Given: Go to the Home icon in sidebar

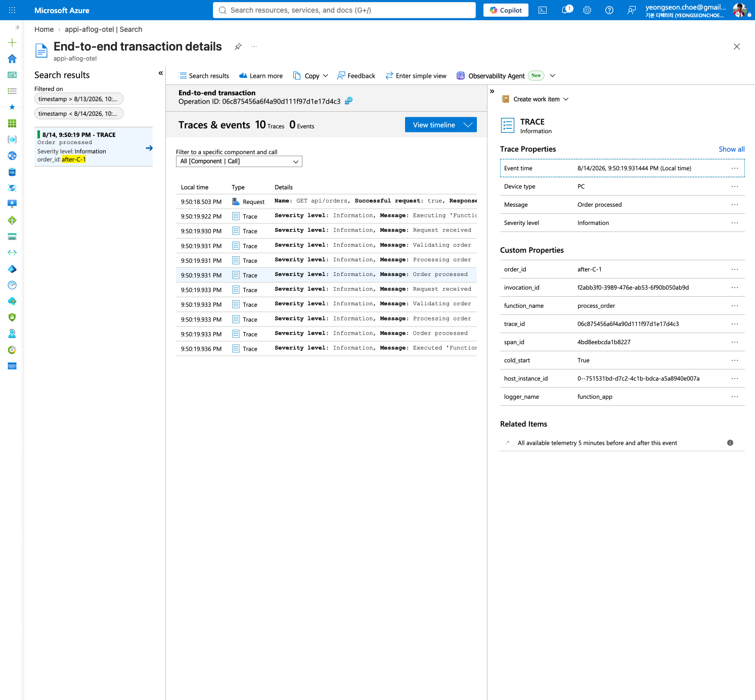Looking at the screenshot, I should tap(12, 59).
